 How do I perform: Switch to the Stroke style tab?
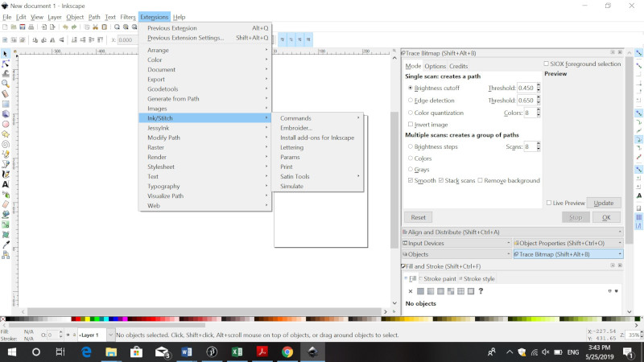pyautogui.click(x=479, y=278)
